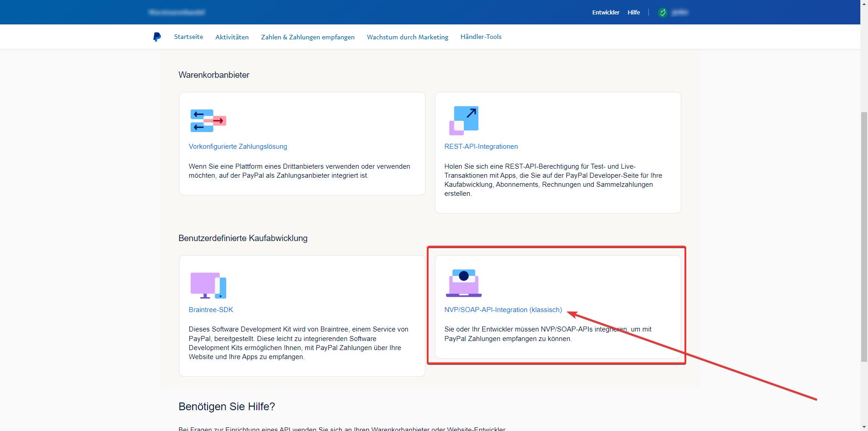Click the Warenkorbanbieter heading
This screenshot has width=868, height=431.
pos(214,75)
